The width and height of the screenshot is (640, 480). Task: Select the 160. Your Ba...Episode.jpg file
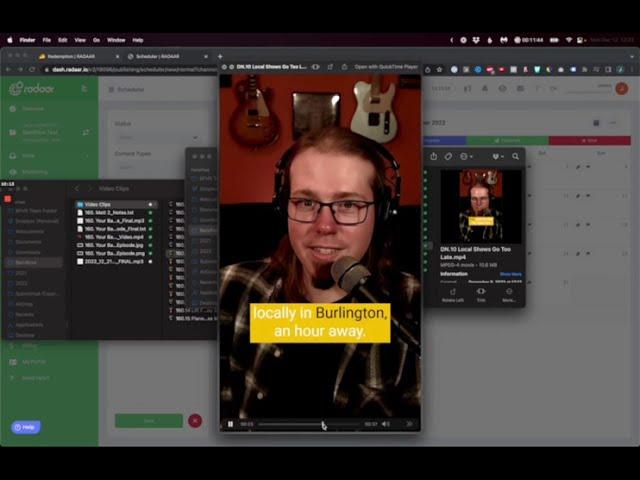(x=115, y=245)
